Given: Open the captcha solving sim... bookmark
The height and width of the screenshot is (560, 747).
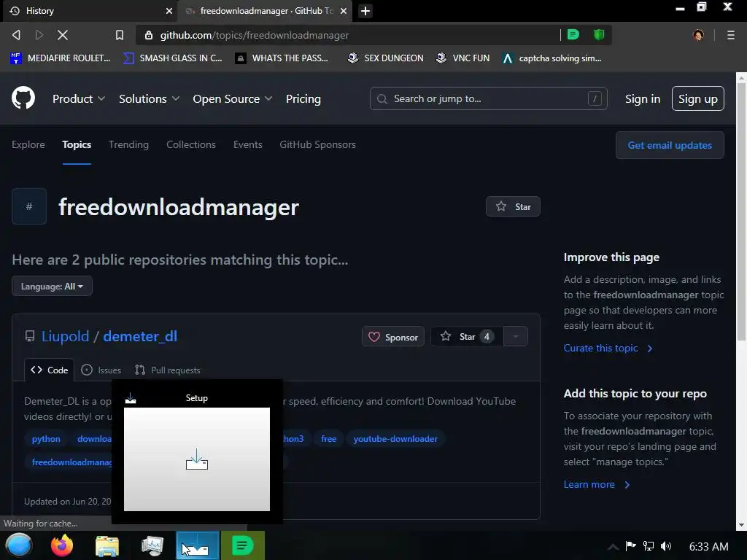Looking at the screenshot, I should tap(553, 58).
